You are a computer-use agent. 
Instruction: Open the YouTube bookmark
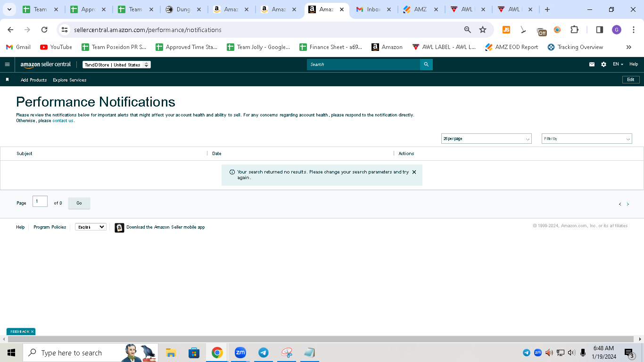[x=56, y=47]
